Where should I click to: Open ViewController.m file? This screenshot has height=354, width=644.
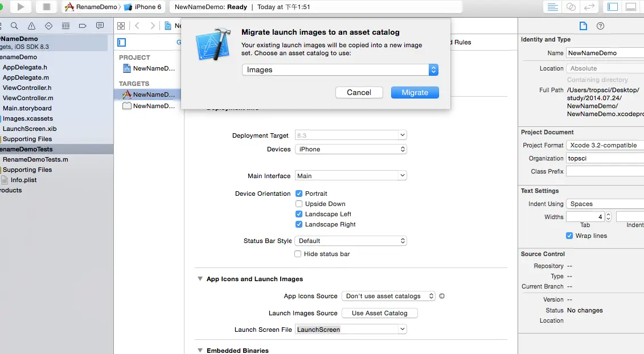pyautogui.click(x=28, y=98)
